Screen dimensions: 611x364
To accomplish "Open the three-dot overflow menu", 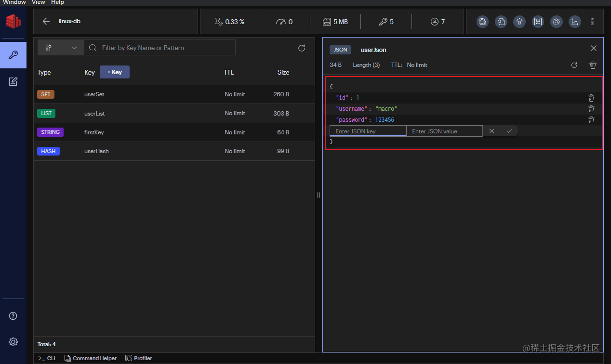I will click(592, 22).
